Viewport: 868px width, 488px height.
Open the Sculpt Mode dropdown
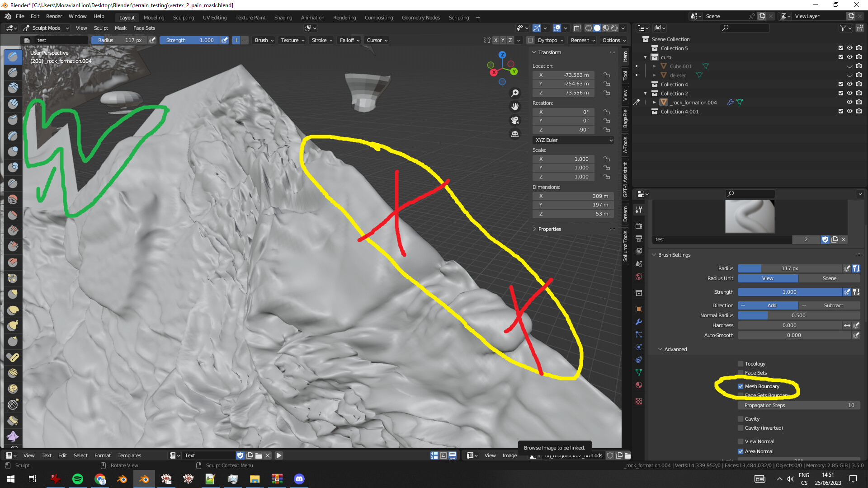coord(45,28)
